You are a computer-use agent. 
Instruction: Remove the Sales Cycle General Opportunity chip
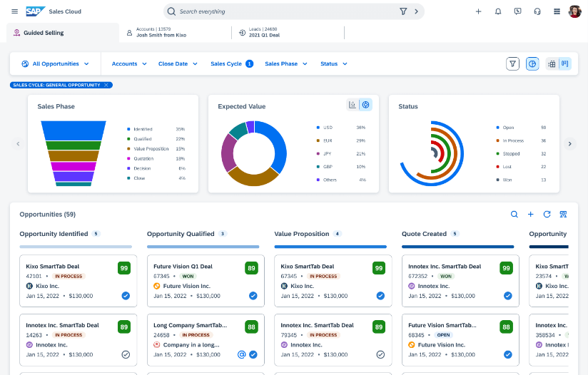(106, 85)
